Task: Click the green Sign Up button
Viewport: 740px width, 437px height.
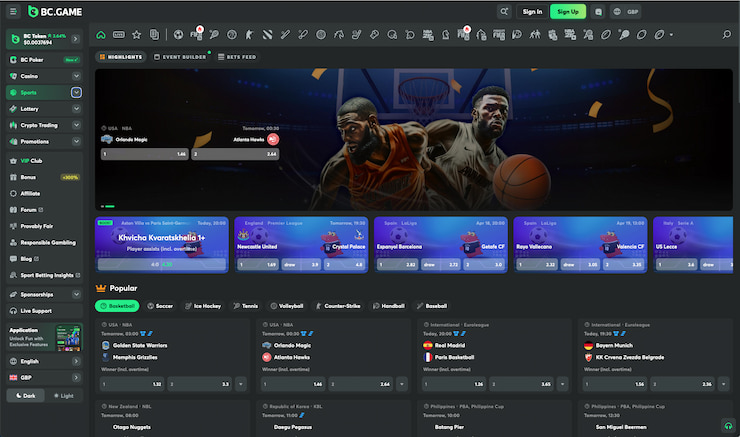Action: 568,12
